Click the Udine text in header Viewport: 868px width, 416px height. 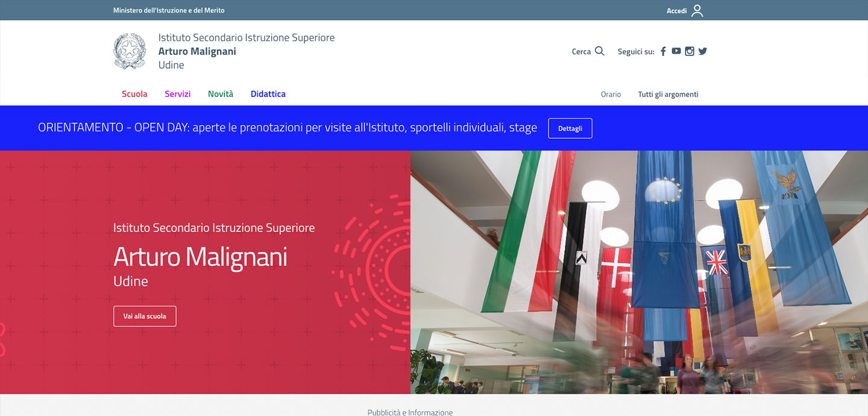(171, 65)
